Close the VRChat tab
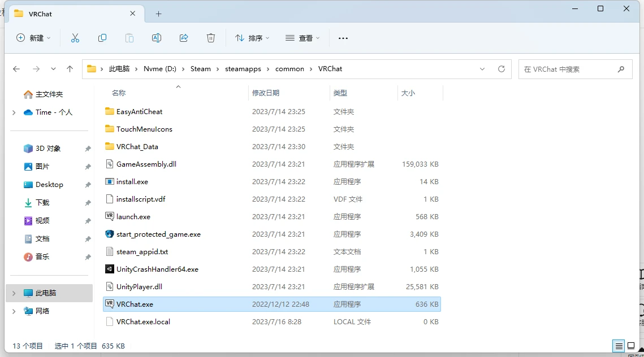 coord(132,14)
